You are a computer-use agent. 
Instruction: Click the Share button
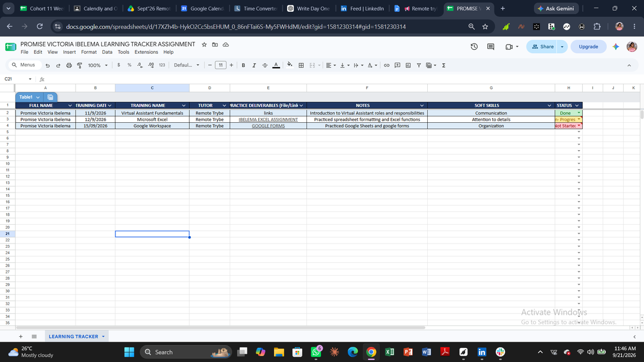pos(543,47)
